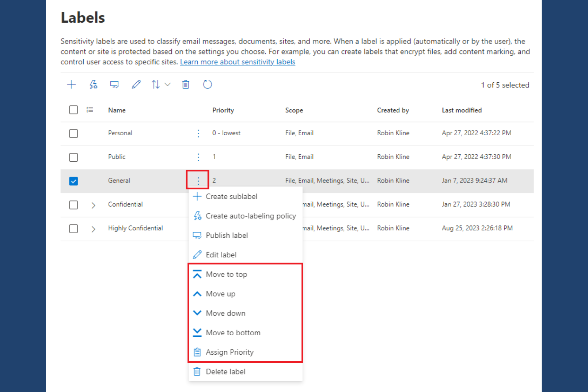Toggle the select-all checkbox in header
The image size is (588, 392).
(73, 110)
